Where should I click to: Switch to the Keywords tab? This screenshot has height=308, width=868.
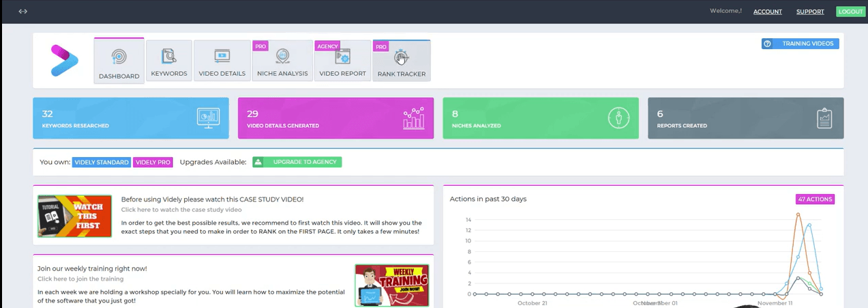169,61
